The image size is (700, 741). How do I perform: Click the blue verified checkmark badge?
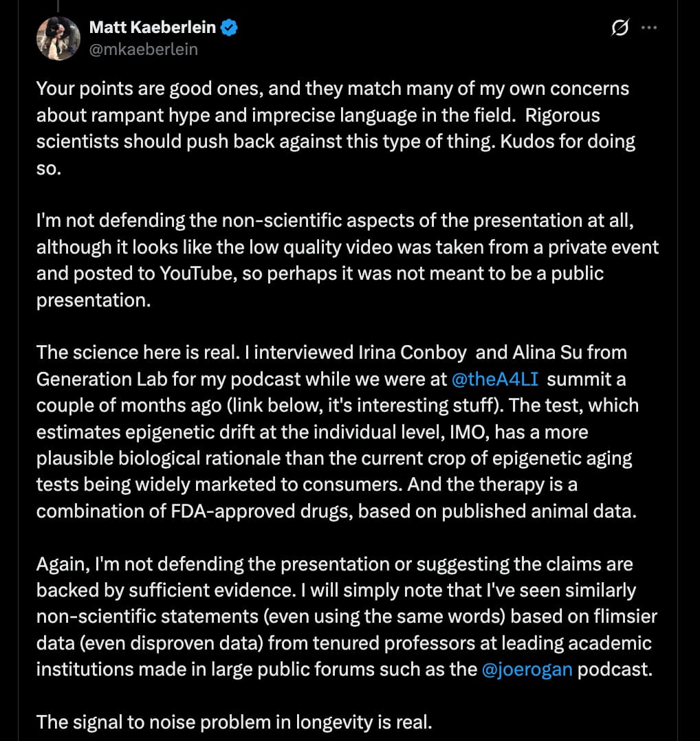[x=229, y=27]
